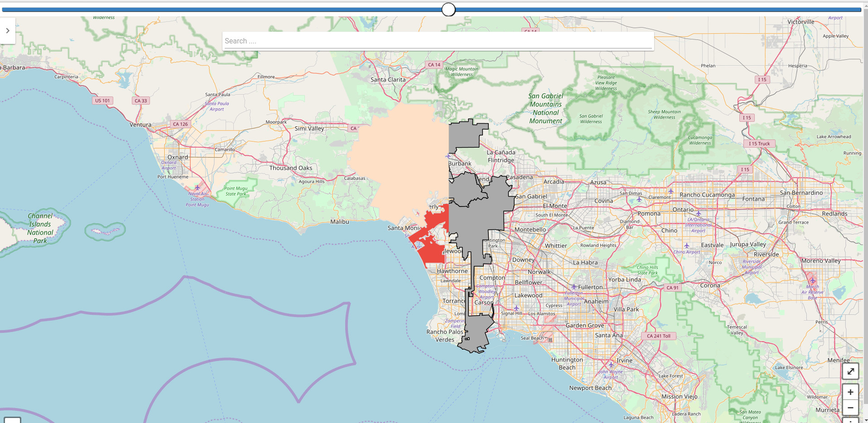868x423 pixels.
Task: Click the I 15 Truck route shield
Action: click(x=759, y=144)
